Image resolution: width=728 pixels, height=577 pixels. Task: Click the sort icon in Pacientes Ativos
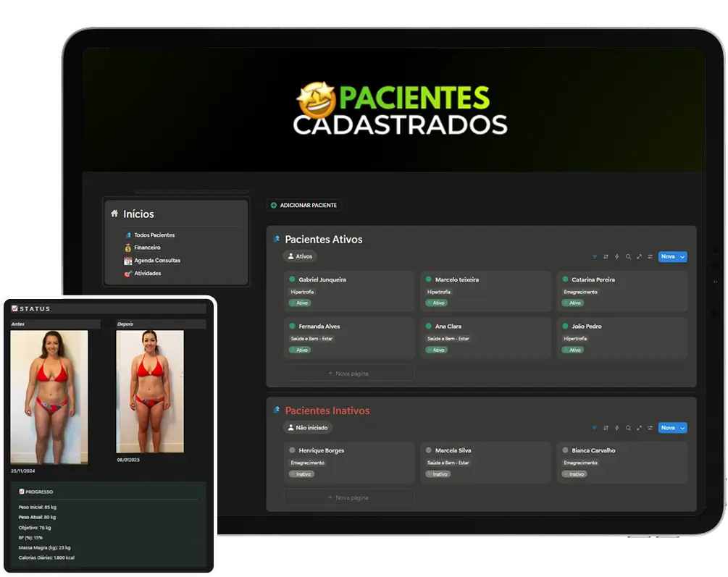tap(606, 256)
